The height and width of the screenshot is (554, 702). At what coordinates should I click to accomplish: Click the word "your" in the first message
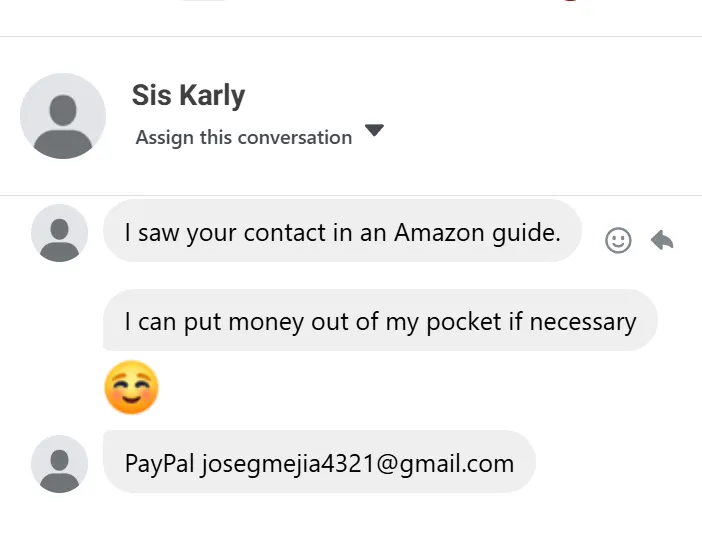tap(210, 233)
